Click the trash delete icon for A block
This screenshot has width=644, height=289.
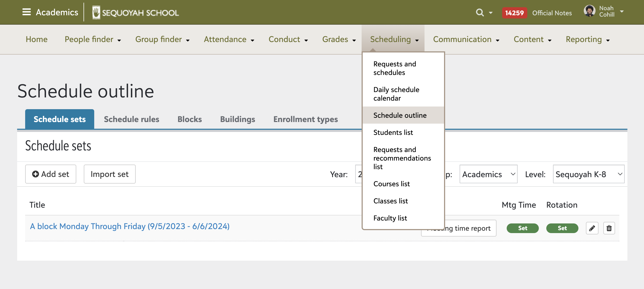(609, 228)
